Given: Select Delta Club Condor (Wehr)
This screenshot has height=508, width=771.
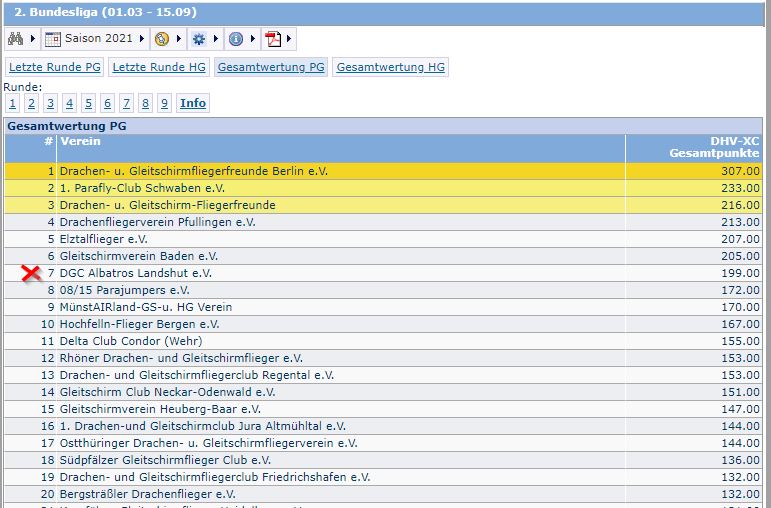Looking at the screenshot, I should pos(131,341).
